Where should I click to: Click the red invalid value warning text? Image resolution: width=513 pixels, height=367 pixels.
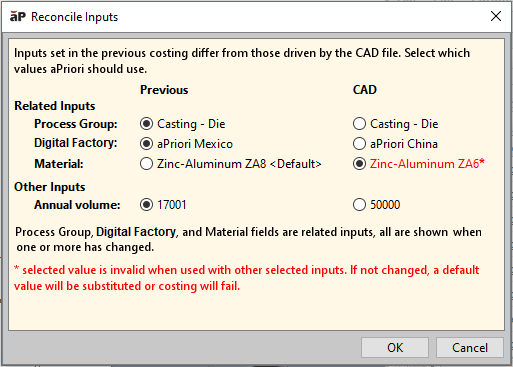point(247,278)
